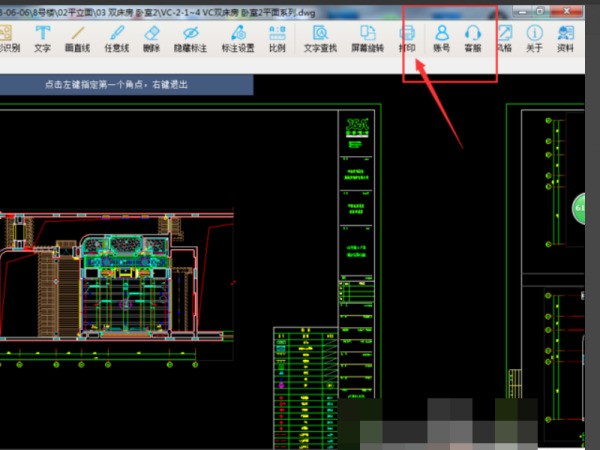Click the 屏幕旋转 screen rotate icon
600x450 pixels.
tap(367, 38)
